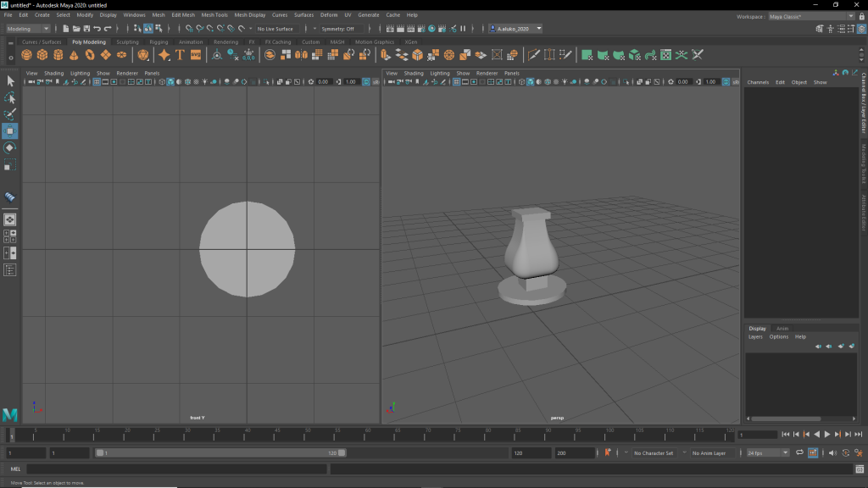Activate the Lasso select tool
868x488 pixels.
[x=10, y=97]
